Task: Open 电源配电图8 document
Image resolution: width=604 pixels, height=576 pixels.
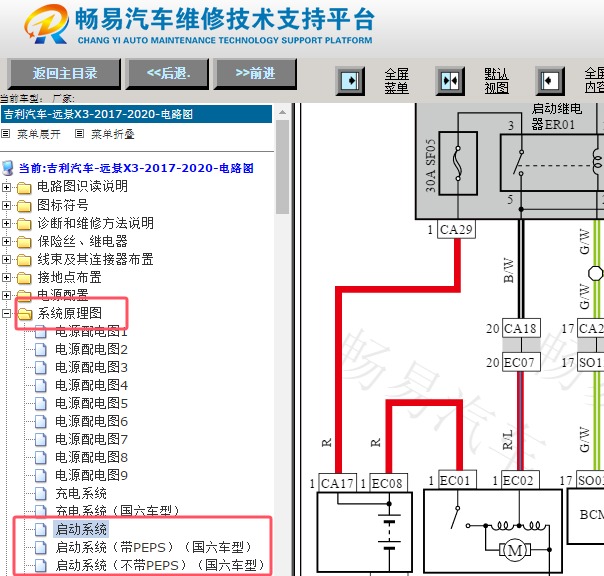Action: pyautogui.click(x=91, y=457)
